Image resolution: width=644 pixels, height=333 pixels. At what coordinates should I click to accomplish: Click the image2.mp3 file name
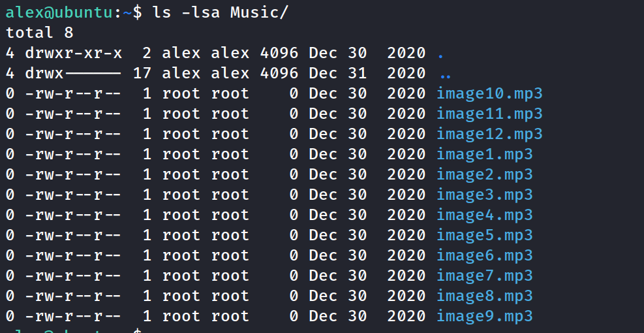(x=484, y=174)
